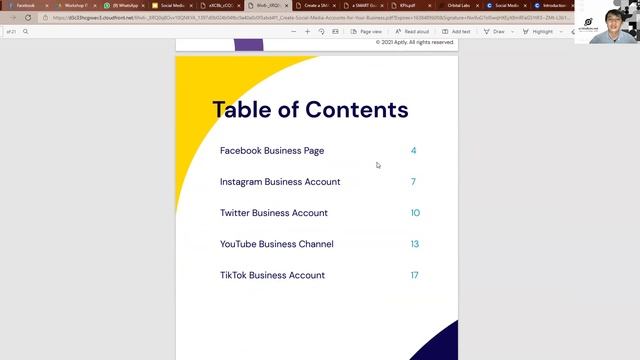Go to YouTube Business Channel section

coord(276,244)
